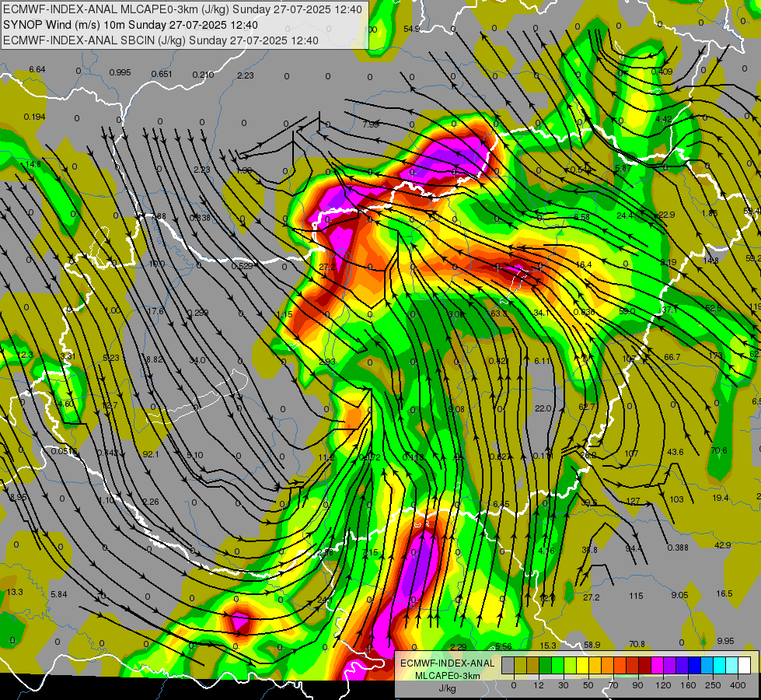Click the map value 16.5
This screenshot has width=761, height=700.
(724, 593)
